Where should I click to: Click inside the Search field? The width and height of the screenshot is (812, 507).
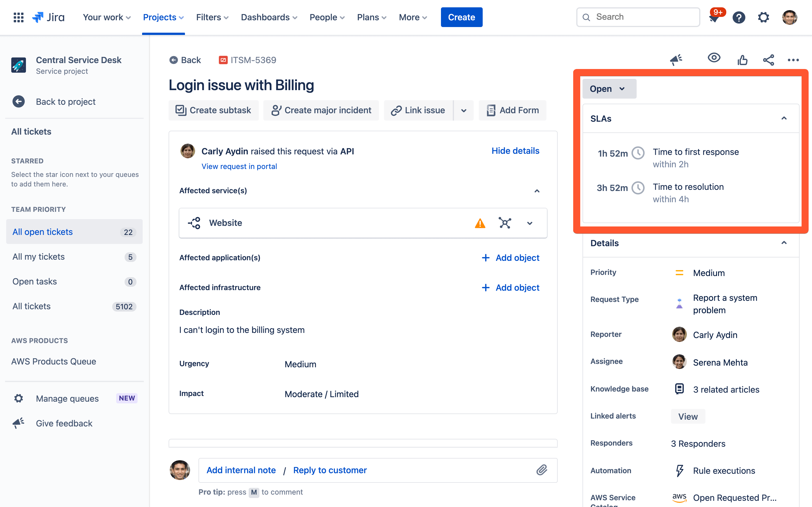(x=637, y=17)
